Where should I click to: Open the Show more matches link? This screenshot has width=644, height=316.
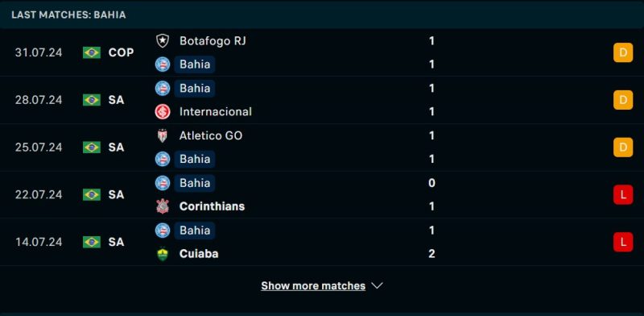[313, 285]
